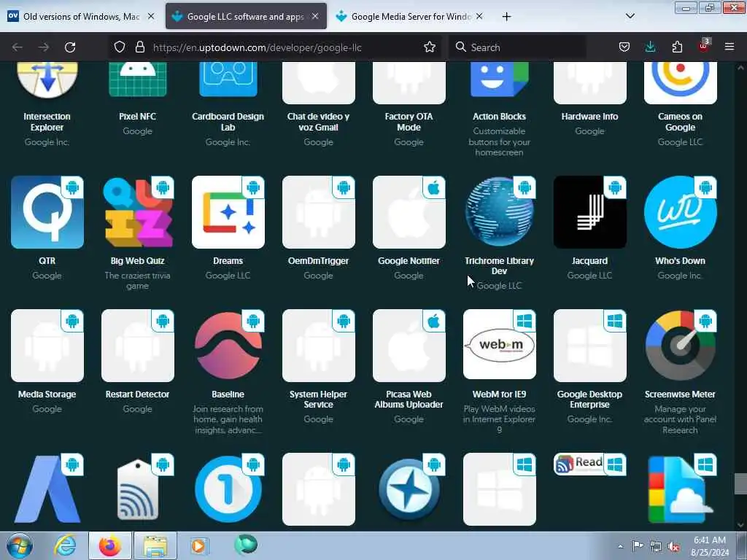747x560 pixels.
Task: Open the WebM for IE9 icon
Action: [499, 344]
